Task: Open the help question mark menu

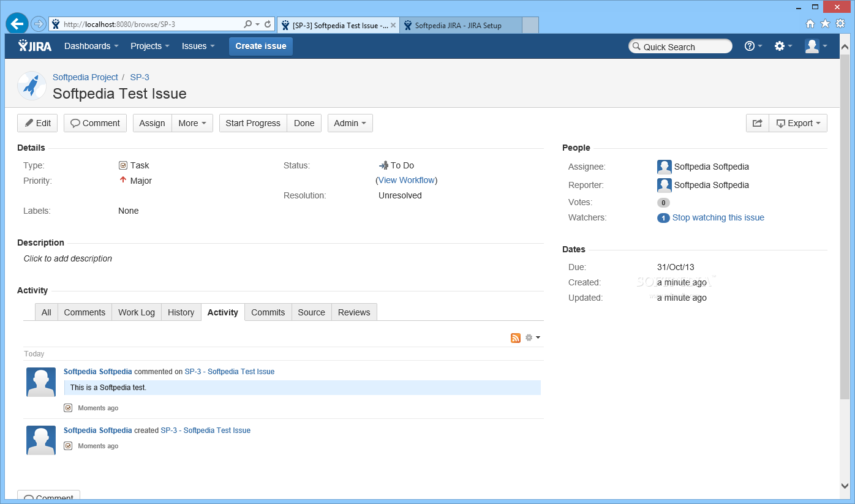Action: pyautogui.click(x=753, y=46)
